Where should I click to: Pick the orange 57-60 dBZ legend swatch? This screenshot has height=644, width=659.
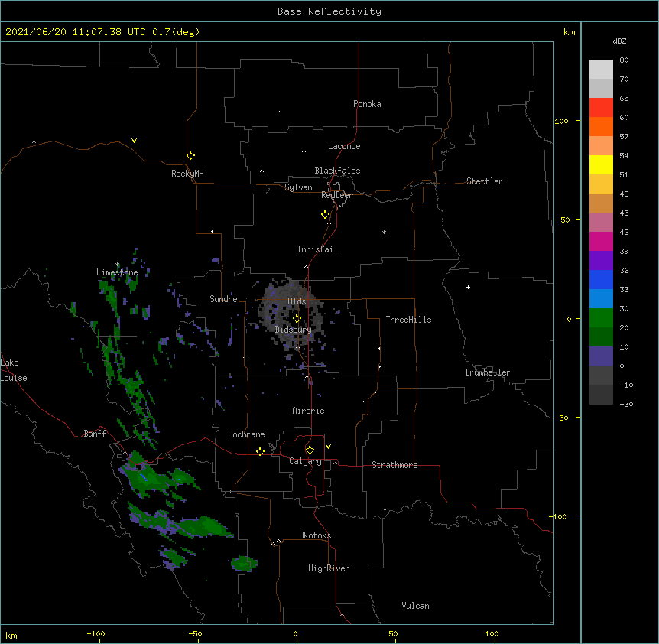(x=601, y=126)
